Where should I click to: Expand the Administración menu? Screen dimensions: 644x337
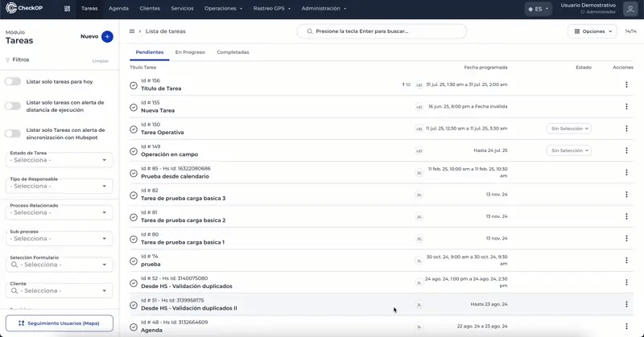324,8
